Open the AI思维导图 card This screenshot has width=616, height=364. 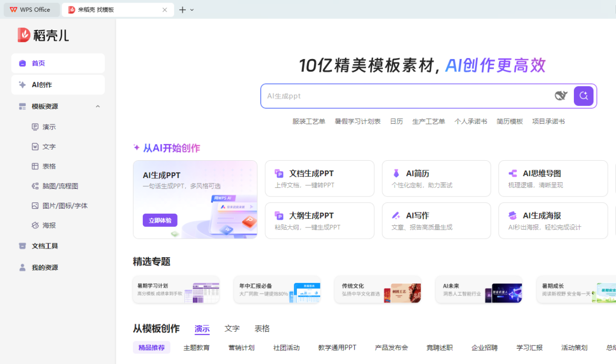553,178
